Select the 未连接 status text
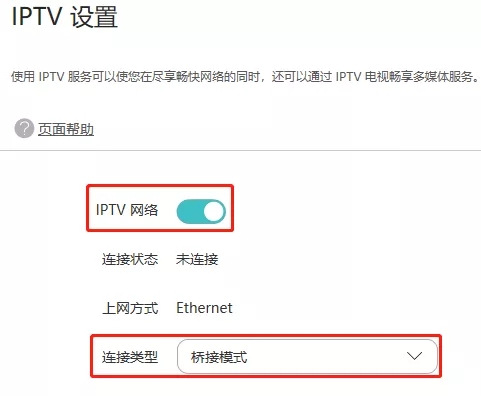Viewport: 481px width, 396px height. pyautogui.click(x=197, y=259)
